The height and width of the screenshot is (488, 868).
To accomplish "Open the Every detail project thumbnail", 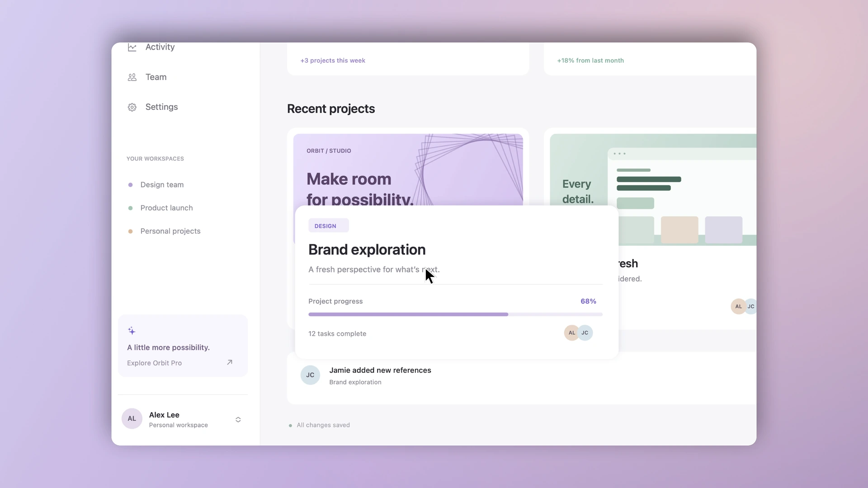I will [x=653, y=190].
